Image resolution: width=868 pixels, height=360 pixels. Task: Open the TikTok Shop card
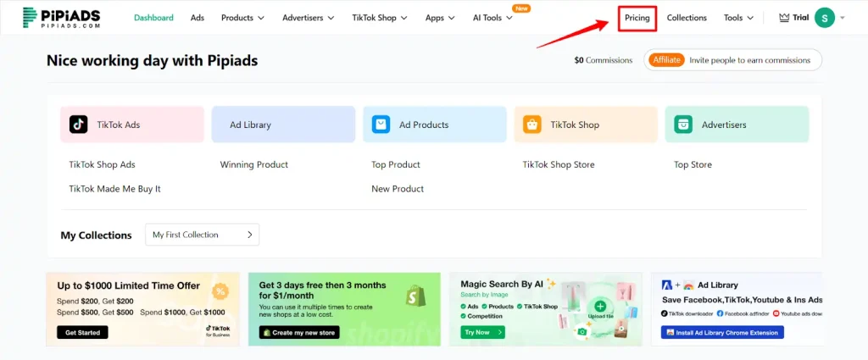pos(586,125)
